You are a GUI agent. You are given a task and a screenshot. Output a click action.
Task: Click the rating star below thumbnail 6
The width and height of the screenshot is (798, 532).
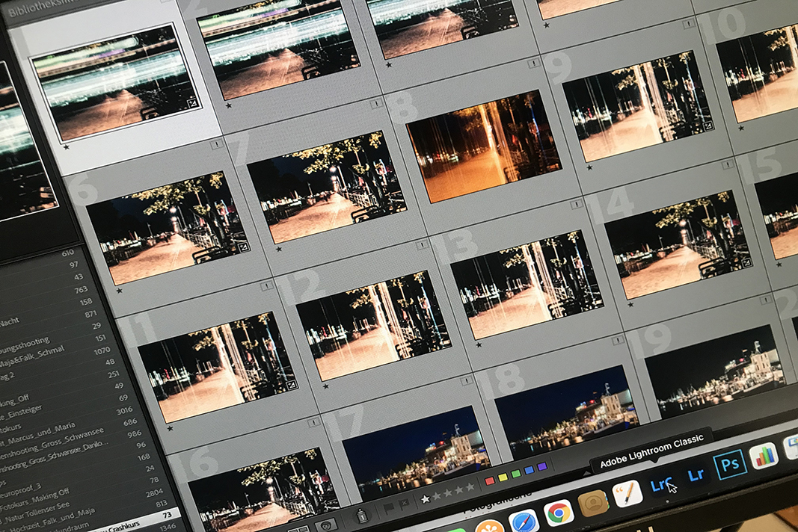pyautogui.click(x=119, y=291)
